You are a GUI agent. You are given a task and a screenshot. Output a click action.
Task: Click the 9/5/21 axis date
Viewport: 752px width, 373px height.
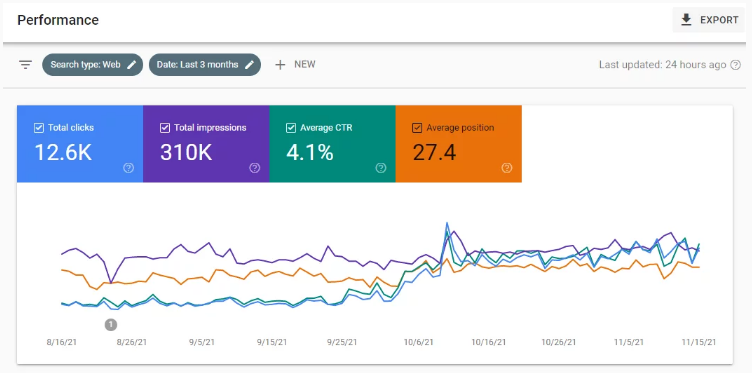click(203, 342)
